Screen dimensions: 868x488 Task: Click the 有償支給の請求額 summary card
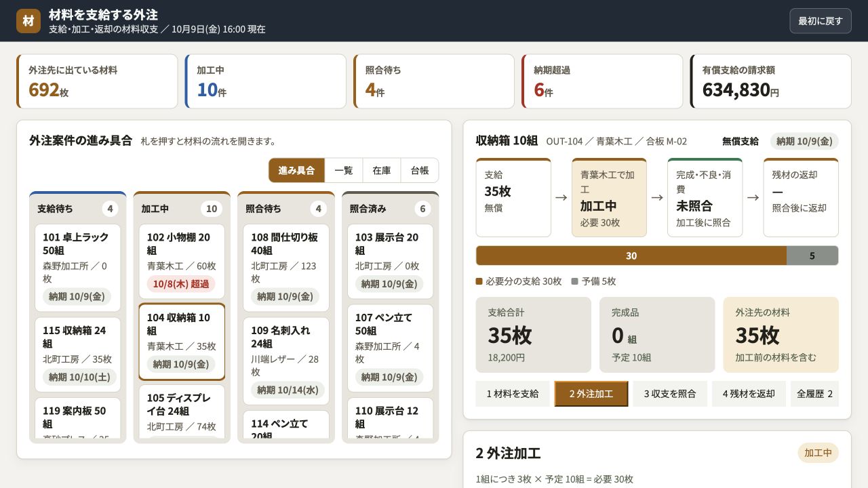pyautogui.click(x=770, y=81)
